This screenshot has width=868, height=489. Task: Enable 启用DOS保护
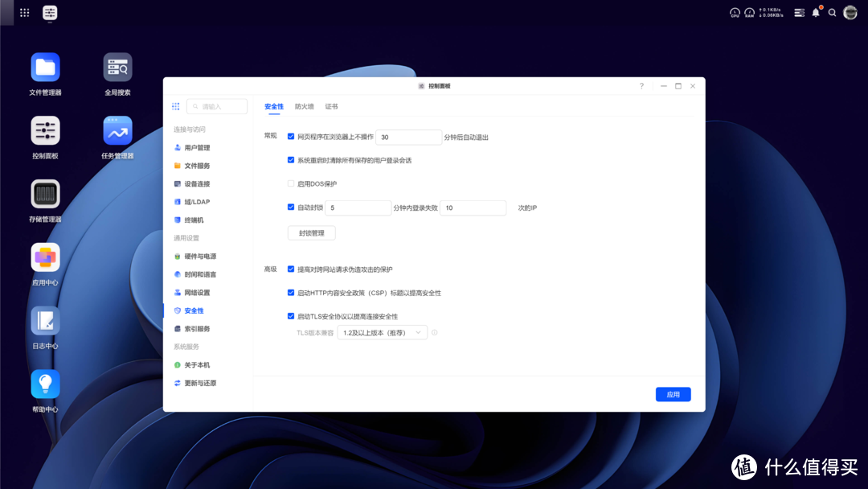coord(291,182)
